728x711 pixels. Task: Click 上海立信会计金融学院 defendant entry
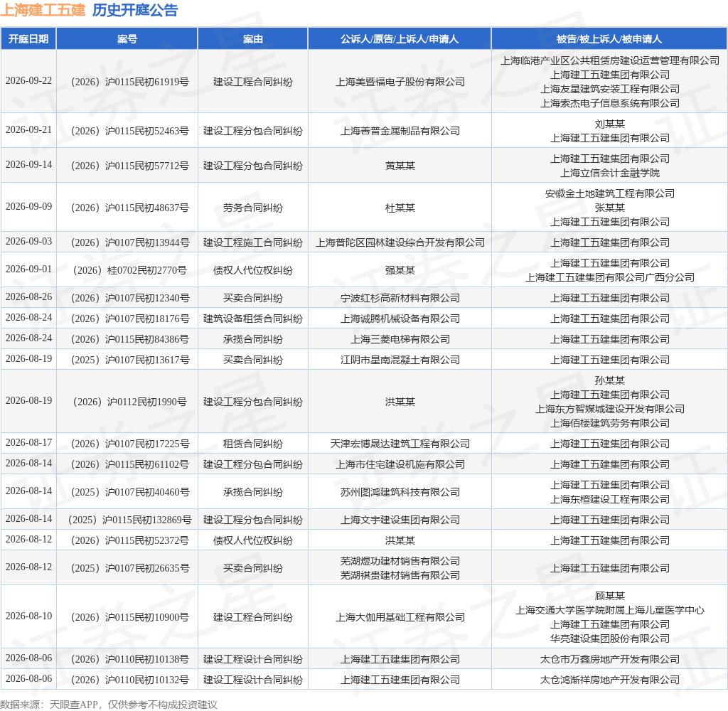coord(609,173)
